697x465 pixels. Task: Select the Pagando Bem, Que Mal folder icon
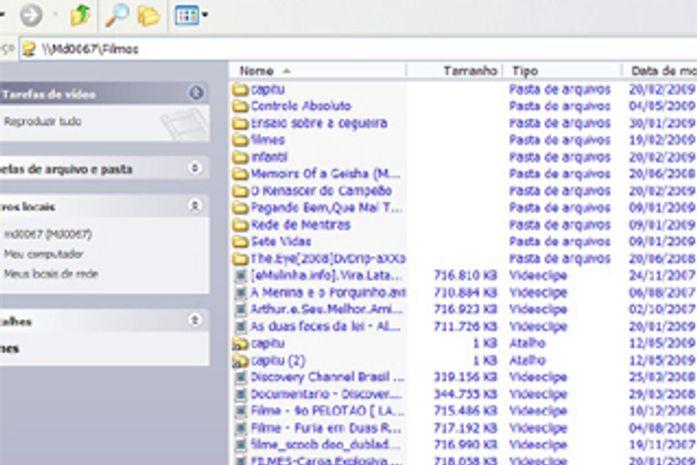pyautogui.click(x=240, y=208)
